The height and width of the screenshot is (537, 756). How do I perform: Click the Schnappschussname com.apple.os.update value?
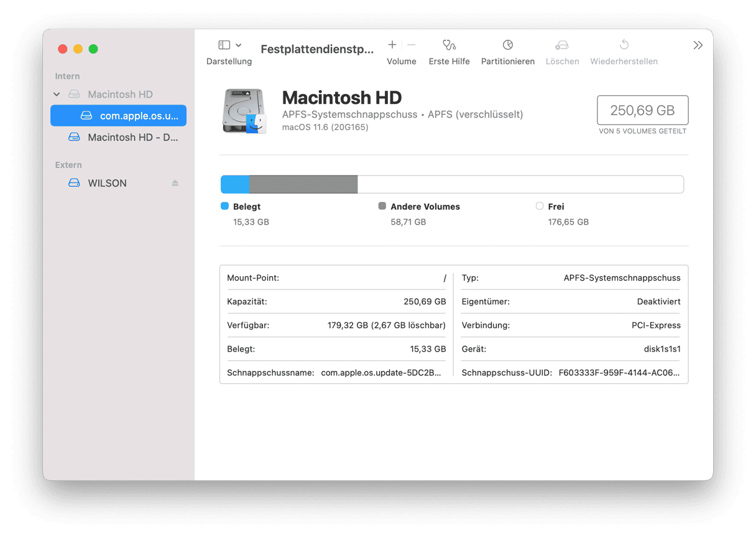click(381, 373)
